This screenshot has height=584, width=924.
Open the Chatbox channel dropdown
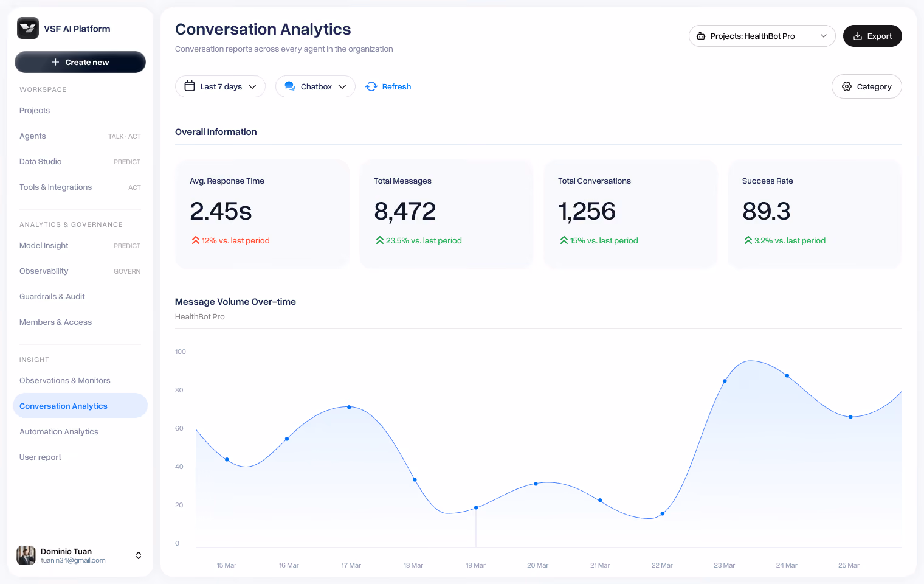click(315, 86)
